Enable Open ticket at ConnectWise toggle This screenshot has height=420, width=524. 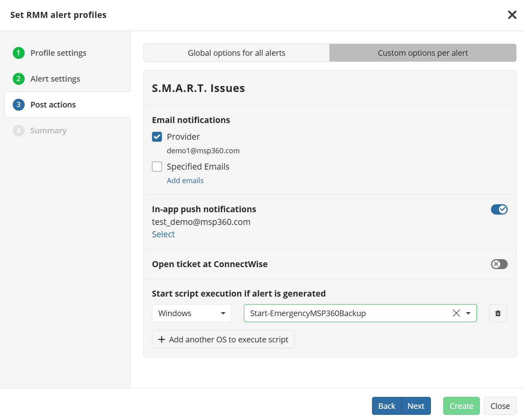499,264
